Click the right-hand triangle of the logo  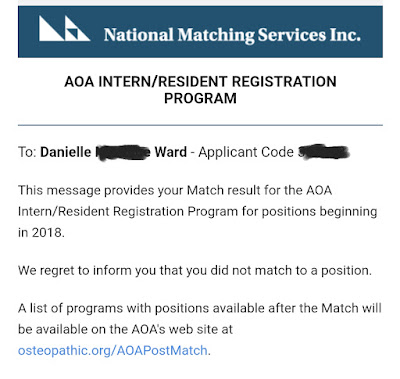[77, 29]
